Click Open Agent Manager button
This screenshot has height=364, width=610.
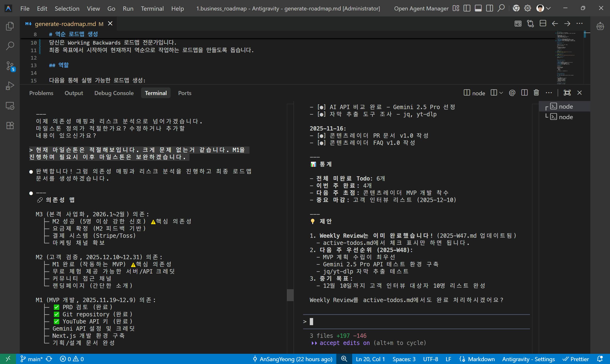tap(421, 9)
